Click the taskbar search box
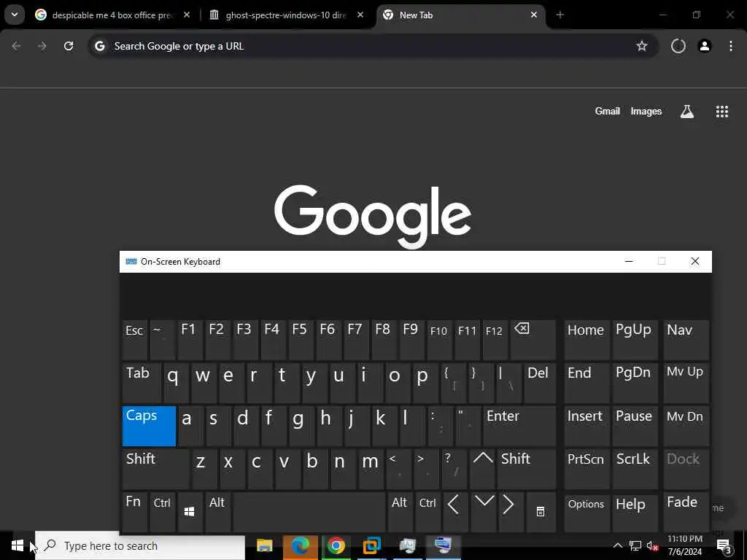The height and width of the screenshot is (560, 747). pos(140,545)
